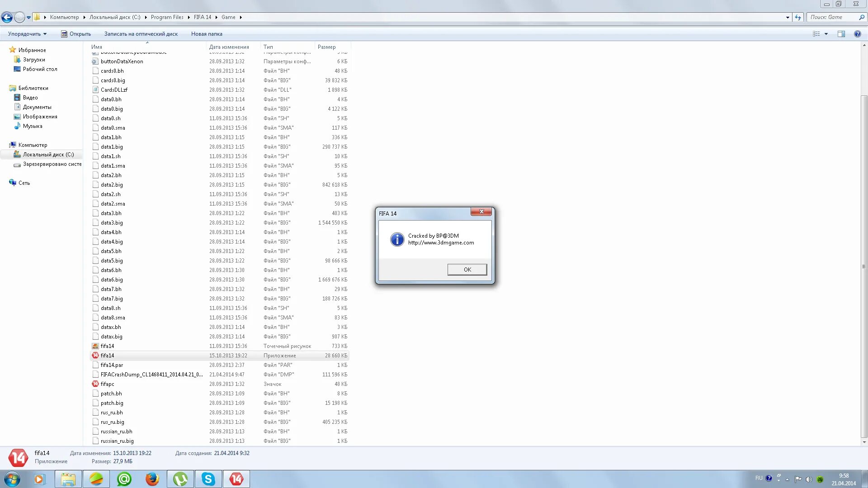Open the recent locations dropdown arrow
The width and height of the screenshot is (868, 488).
coord(28,18)
